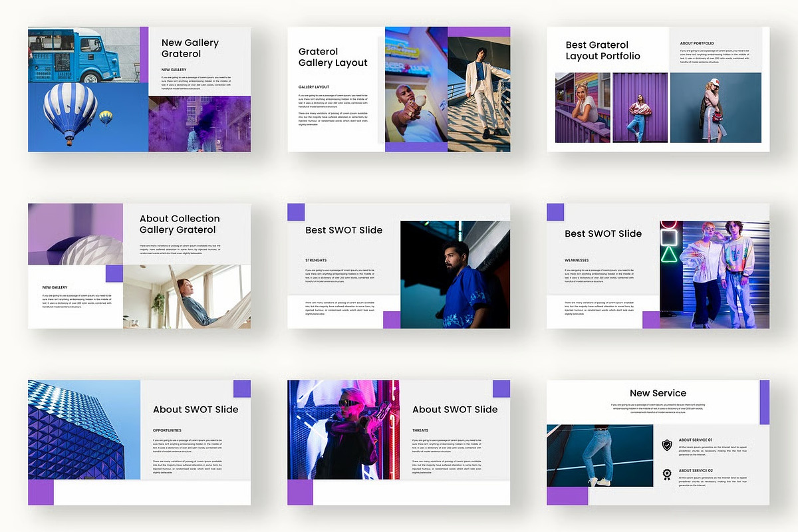
Task: Click "Best SWOT Slide" title above WEAKNESSES
Action: [x=603, y=233]
